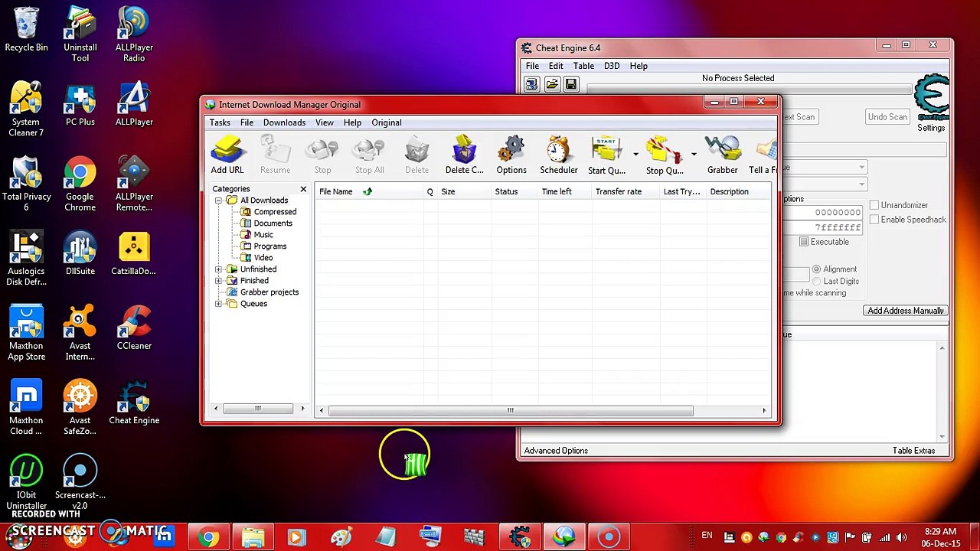Screen dimensions: 980x551
Task: Click volume speaker icon in system tray
Action: click(x=901, y=537)
